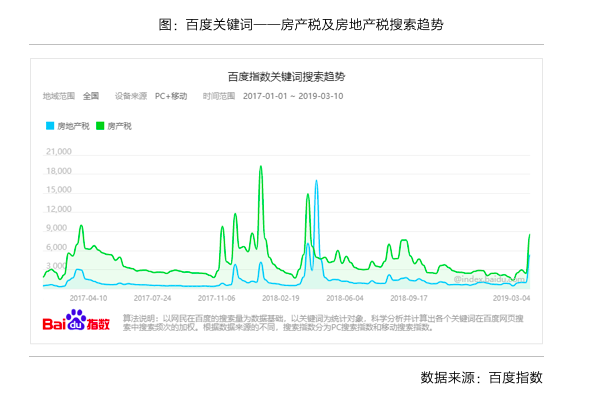This screenshot has height=396, width=590.
Task: Click the 算法说明 description text
Action: 323,323
